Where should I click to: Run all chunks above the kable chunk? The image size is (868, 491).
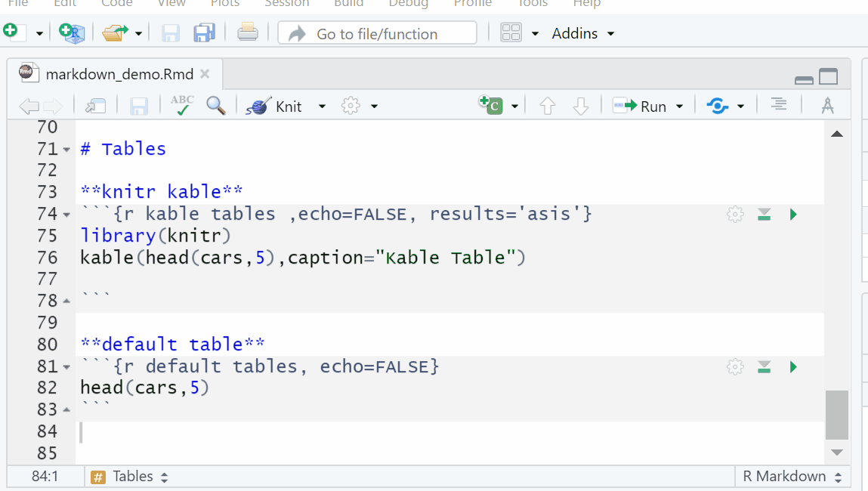point(764,214)
